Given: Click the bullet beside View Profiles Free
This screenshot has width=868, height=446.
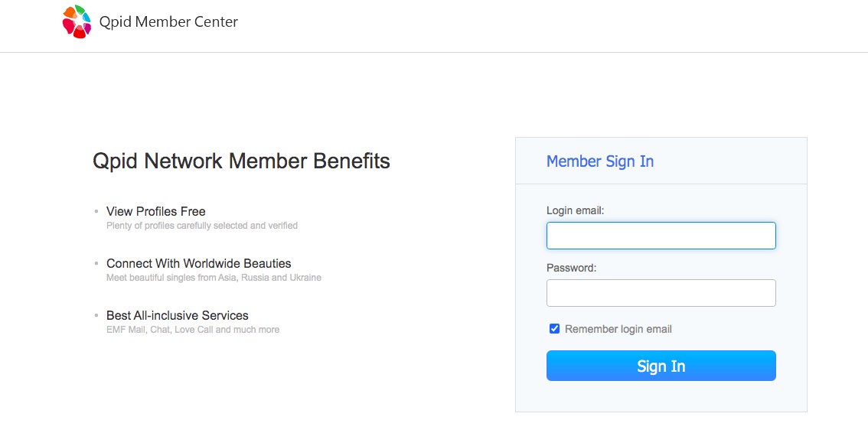Looking at the screenshot, I should tap(96, 211).
